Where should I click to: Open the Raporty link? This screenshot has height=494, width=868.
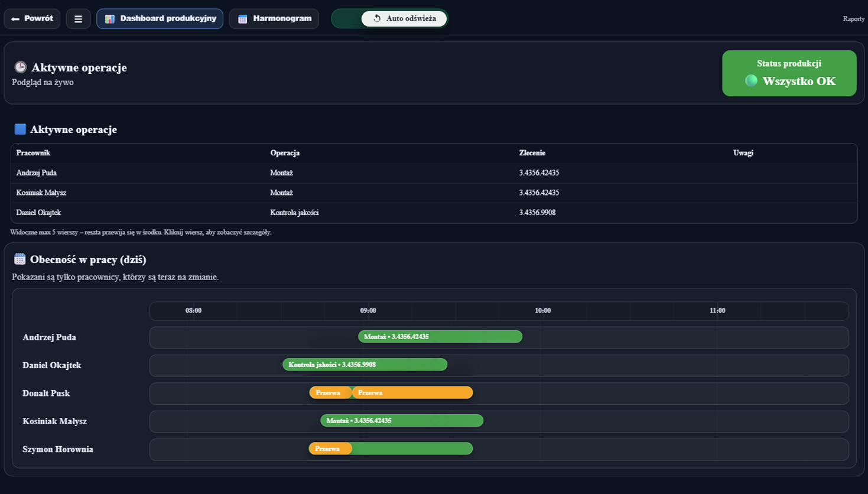tap(853, 19)
